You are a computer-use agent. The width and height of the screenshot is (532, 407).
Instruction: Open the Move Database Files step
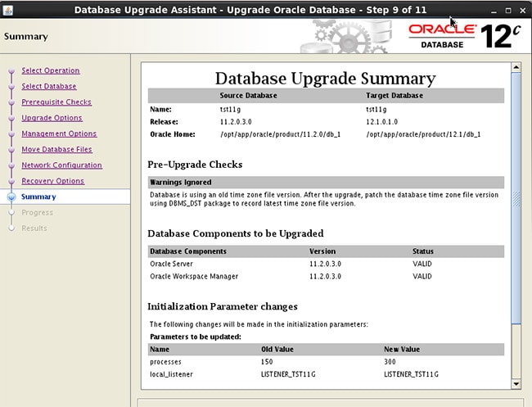(56, 149)
